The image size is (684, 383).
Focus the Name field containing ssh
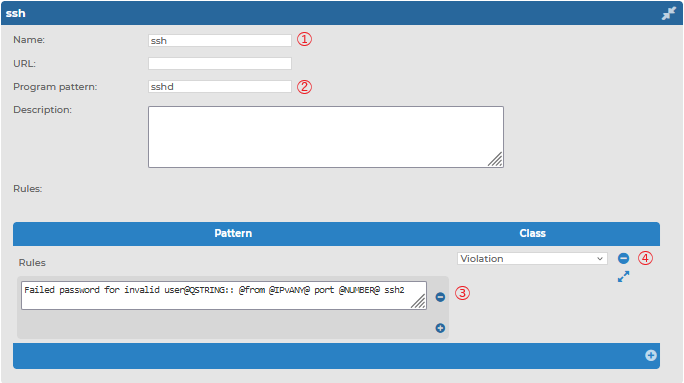[x=220, y=41]
